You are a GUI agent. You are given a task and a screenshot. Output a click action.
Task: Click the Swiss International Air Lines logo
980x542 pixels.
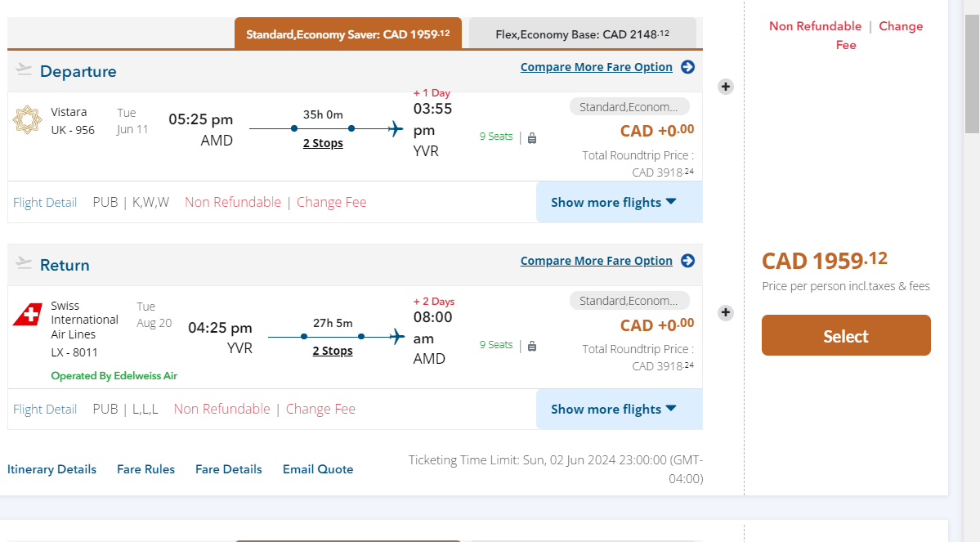click(x=28, y=315)
